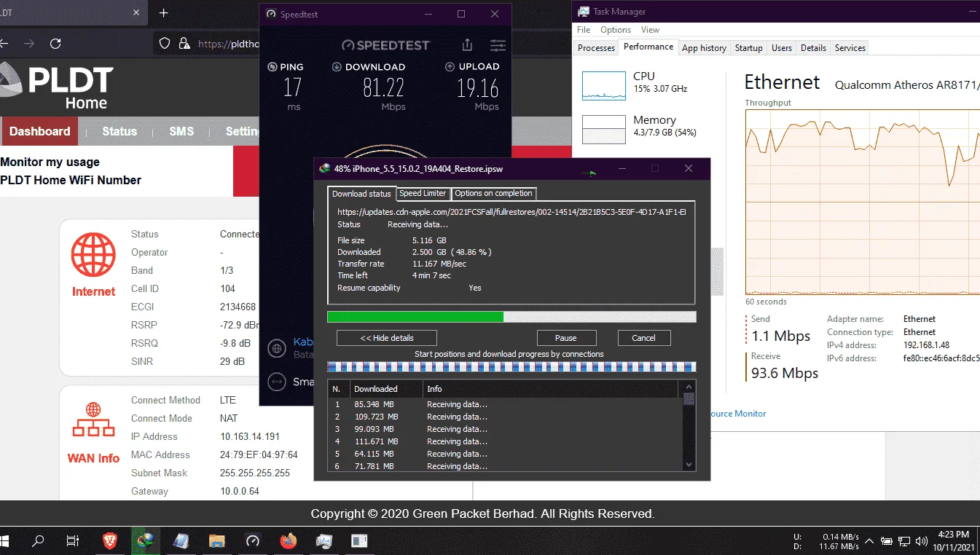Switch to Details tab in Task Manager

click(x=813, y=48)
